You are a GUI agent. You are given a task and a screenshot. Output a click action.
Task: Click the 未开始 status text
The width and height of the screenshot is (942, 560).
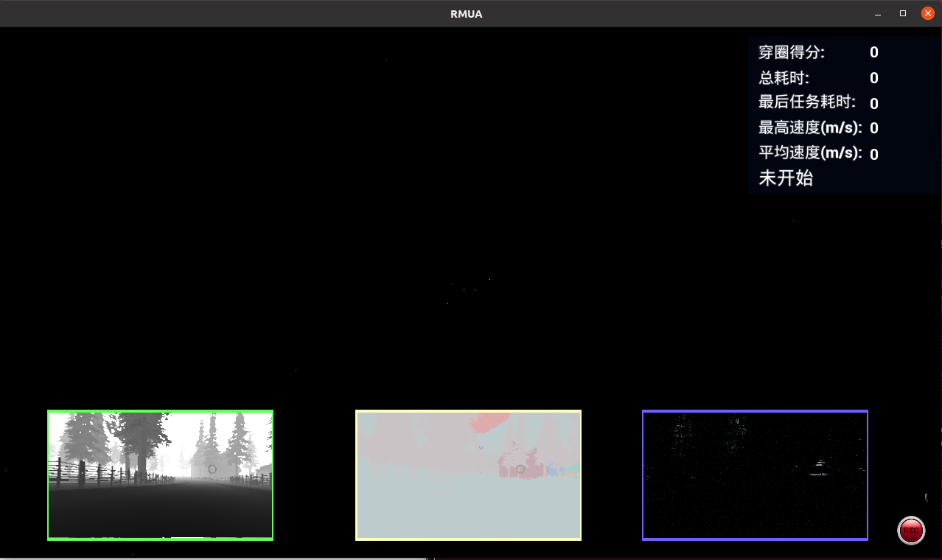pos(784,178)
